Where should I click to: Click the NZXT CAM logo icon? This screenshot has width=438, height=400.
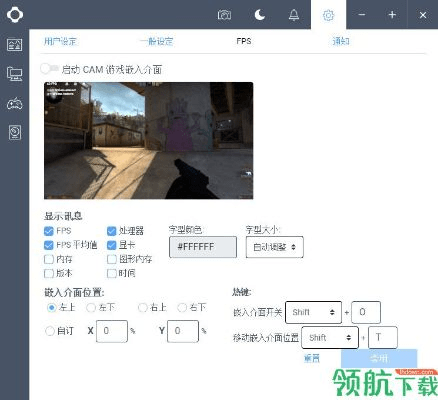(15, 15)
